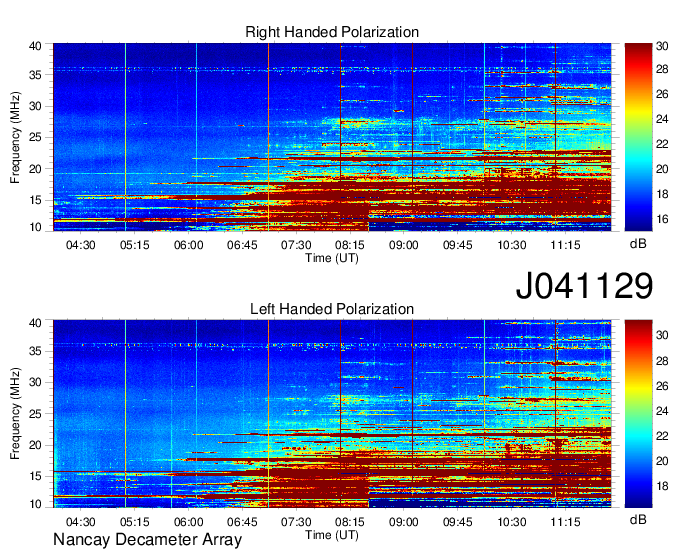Viewport: 680px width, 552px height.
Task: Click the 09:00 tick under upper plot
Action: coord(403,245)
